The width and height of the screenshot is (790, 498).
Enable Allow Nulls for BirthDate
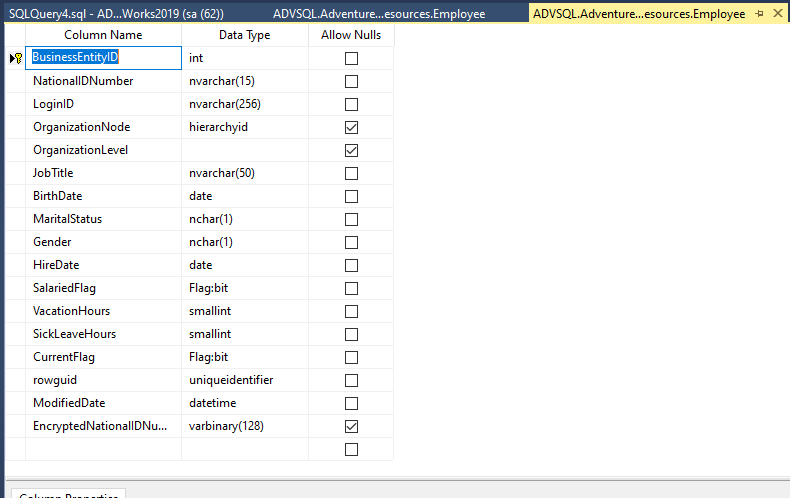351,197
